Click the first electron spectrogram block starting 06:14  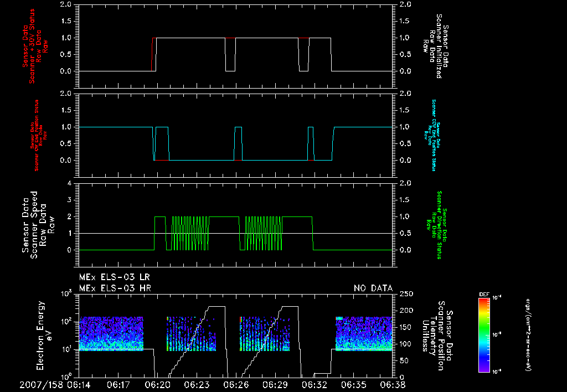pos(111,334)
